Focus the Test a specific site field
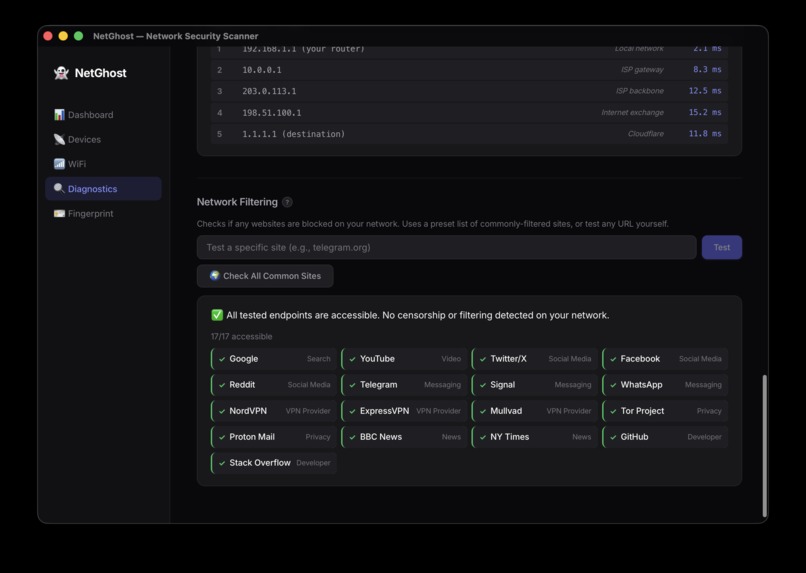 pyautogui.click(x=447, y=247)
